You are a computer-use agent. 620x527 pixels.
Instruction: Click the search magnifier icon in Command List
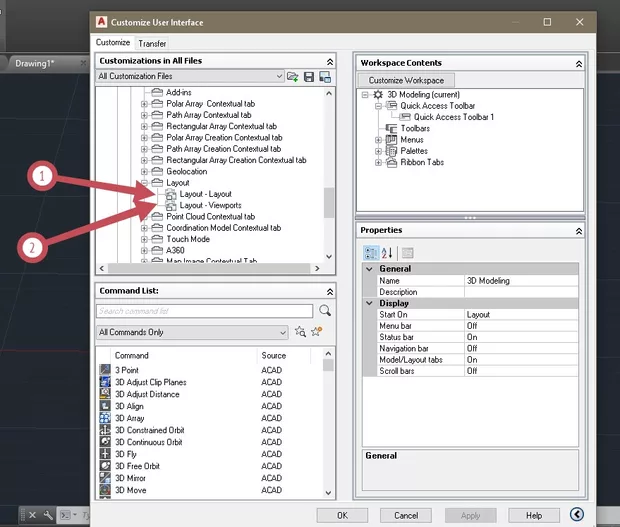(325, 311)
